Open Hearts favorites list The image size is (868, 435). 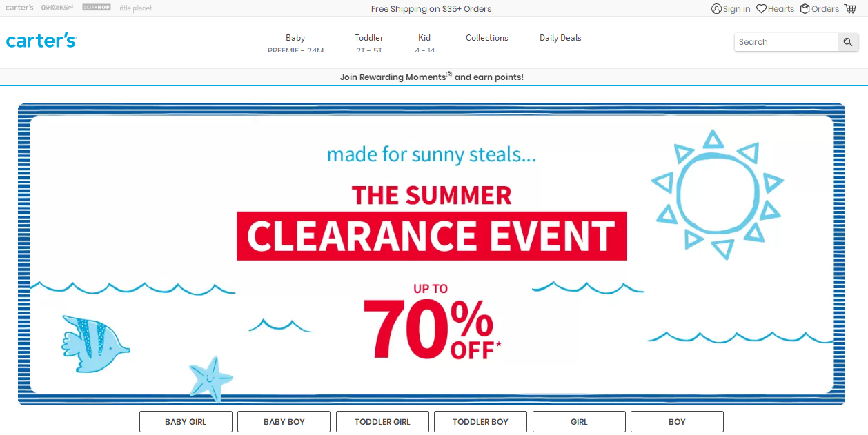pyautogui.click(x=775, y=9)
